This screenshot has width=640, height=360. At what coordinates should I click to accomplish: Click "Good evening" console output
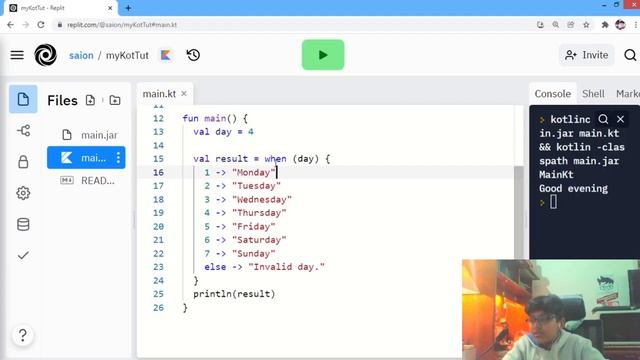[573, 189]
